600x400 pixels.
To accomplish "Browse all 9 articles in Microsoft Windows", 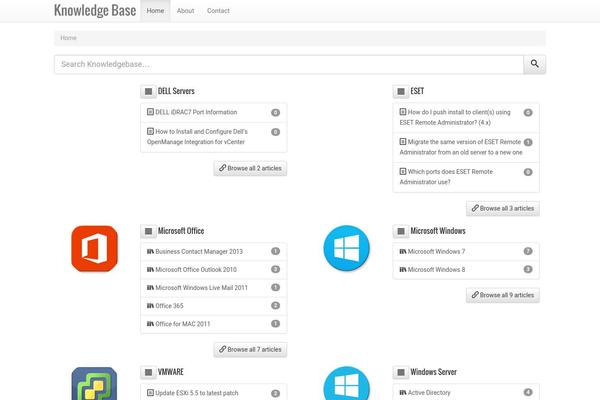I will coord(503,295).
